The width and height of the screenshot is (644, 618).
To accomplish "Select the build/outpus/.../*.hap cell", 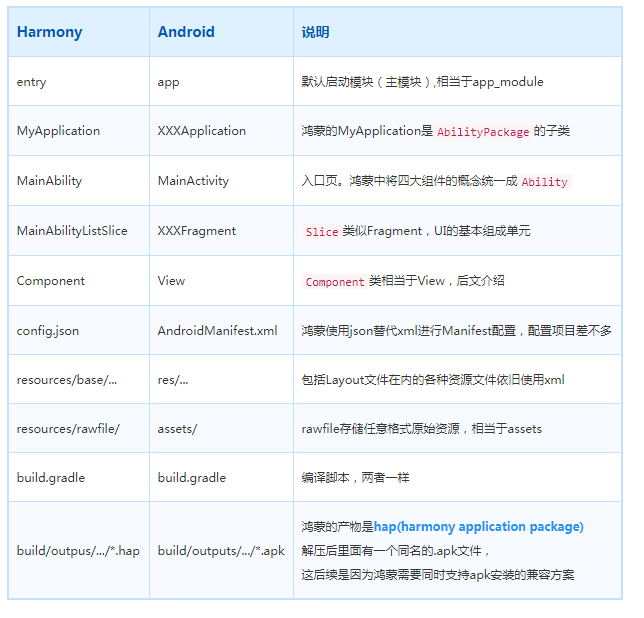I will click(78, 551).
